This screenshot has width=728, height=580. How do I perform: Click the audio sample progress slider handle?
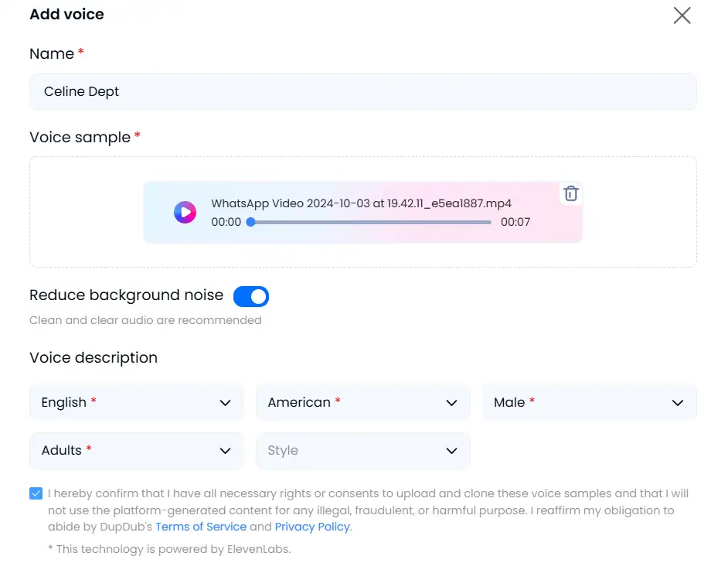click(250, 222)
